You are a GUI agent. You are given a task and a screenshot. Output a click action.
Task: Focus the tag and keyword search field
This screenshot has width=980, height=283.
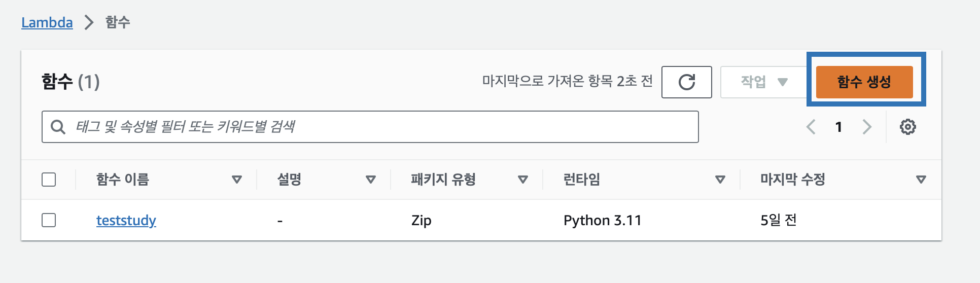click(370, 127)
